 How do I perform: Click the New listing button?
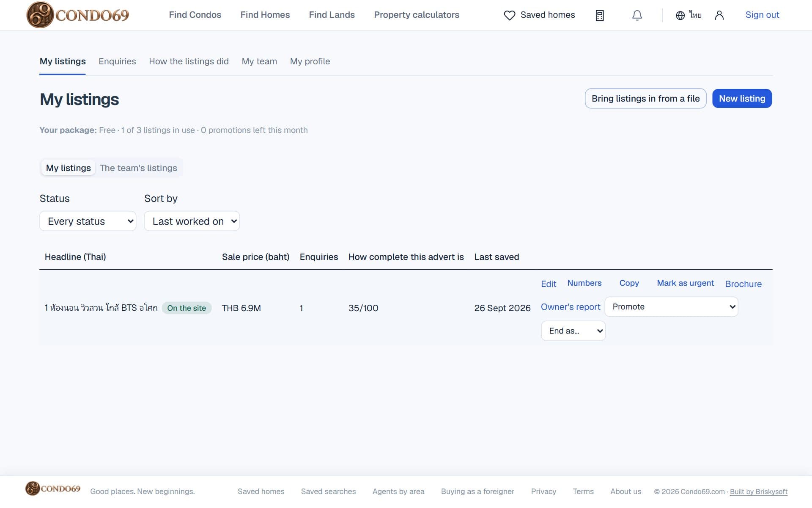point(742,99)
